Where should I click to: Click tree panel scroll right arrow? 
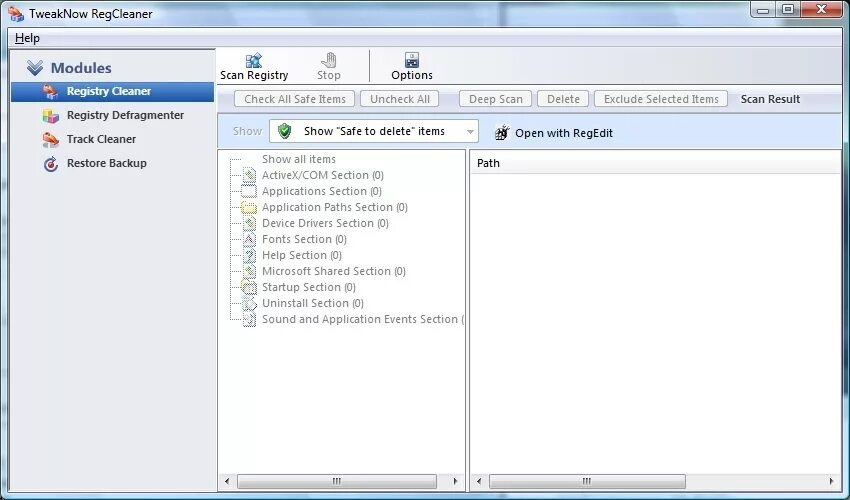455,481
